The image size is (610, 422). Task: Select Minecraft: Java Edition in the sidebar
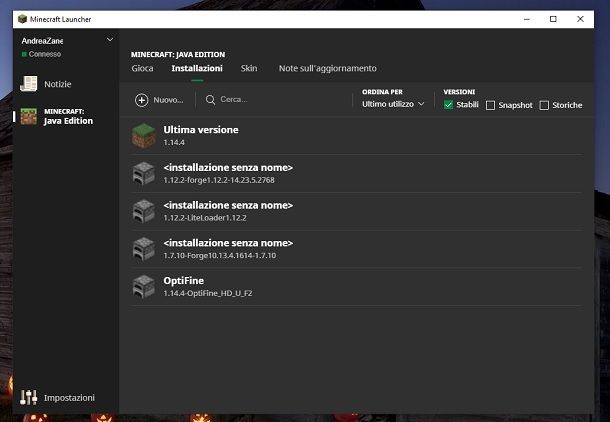click(x=68, y=117)
